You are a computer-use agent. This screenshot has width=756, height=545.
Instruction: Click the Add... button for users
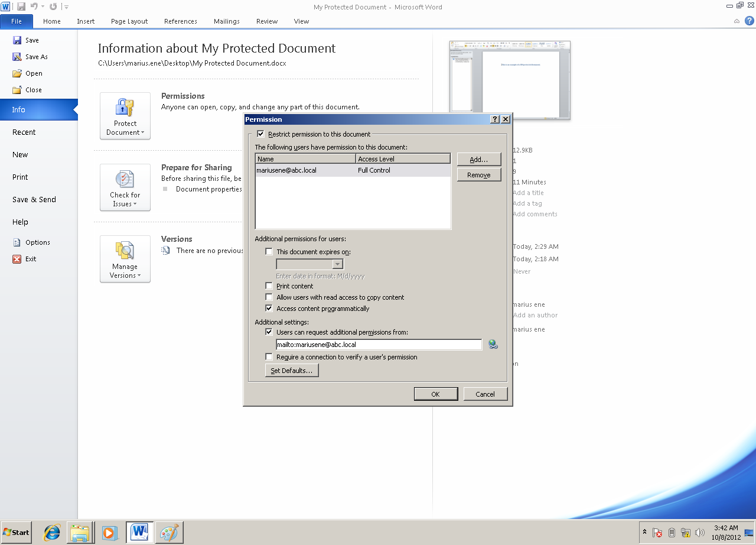pos(478,160)
